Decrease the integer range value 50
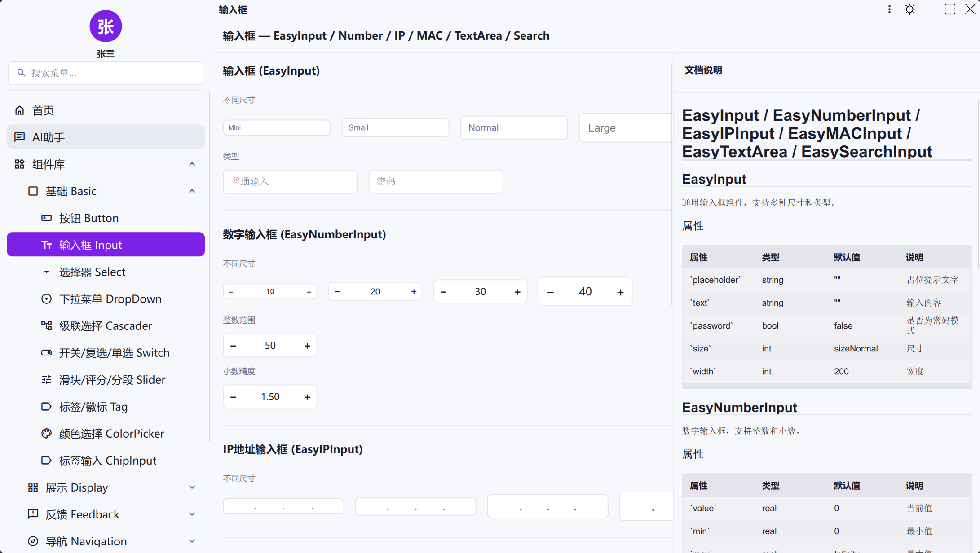The height and width of the screenshot is (553, 980). tap(233, 346)
